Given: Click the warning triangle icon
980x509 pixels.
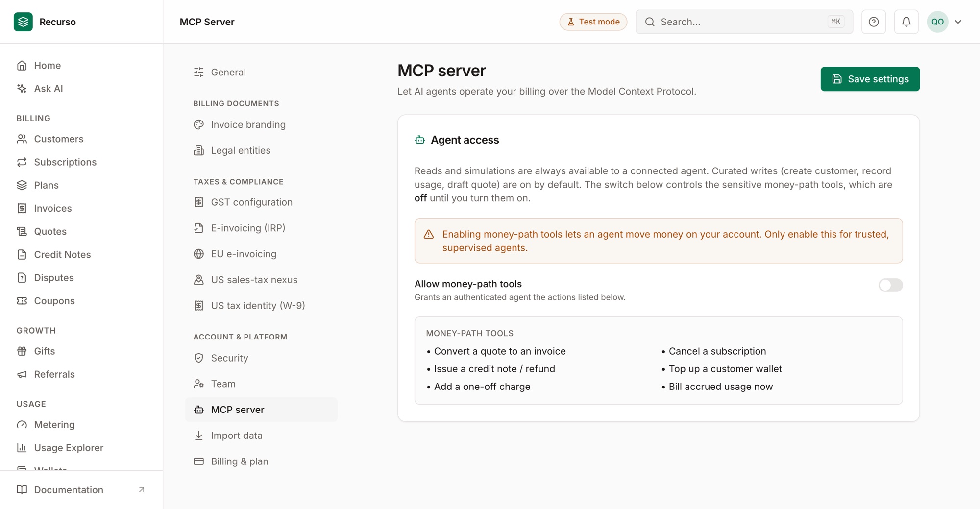Looking at the screenshot, I should click(429, 234).
